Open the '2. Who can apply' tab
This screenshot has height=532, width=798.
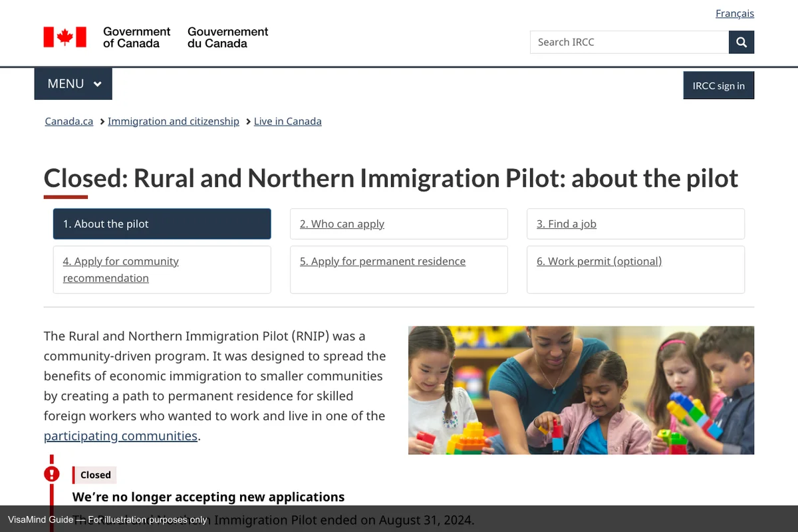[342, 224]
